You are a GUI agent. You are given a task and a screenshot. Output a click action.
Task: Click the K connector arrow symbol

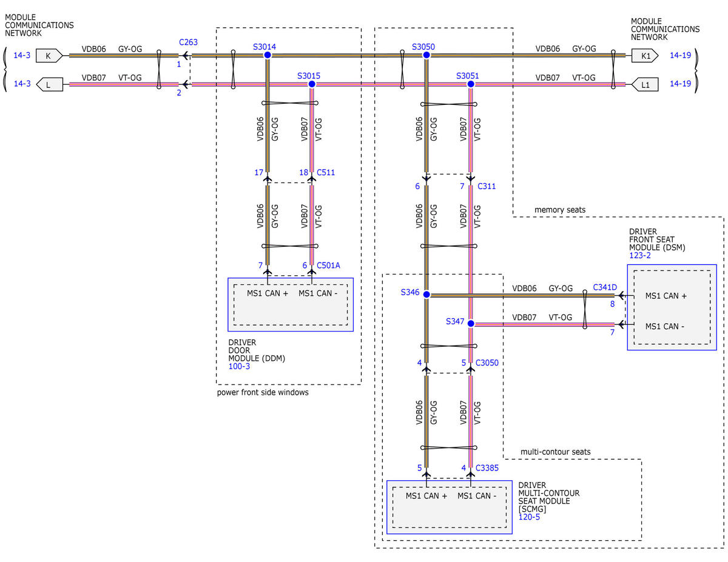50,56
